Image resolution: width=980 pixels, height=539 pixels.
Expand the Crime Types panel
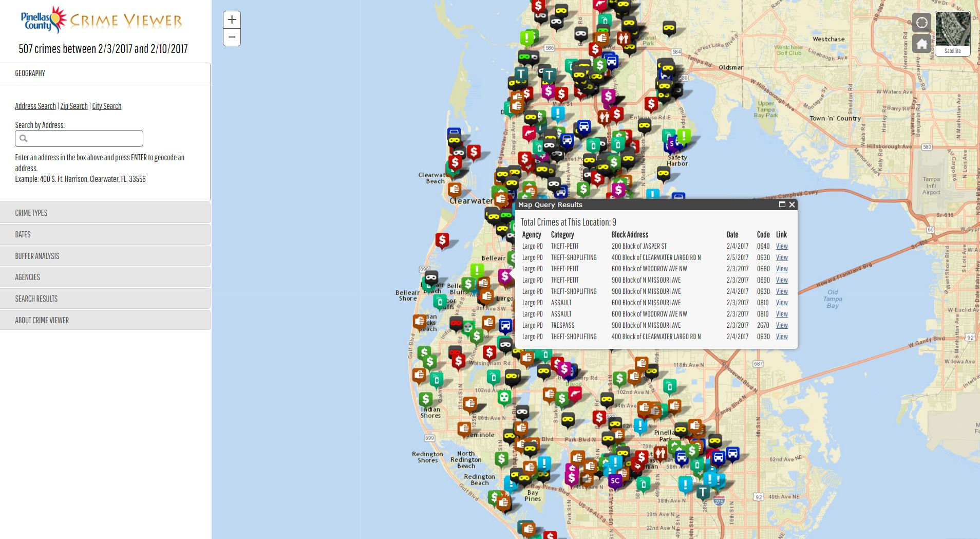tap(105, 213)
